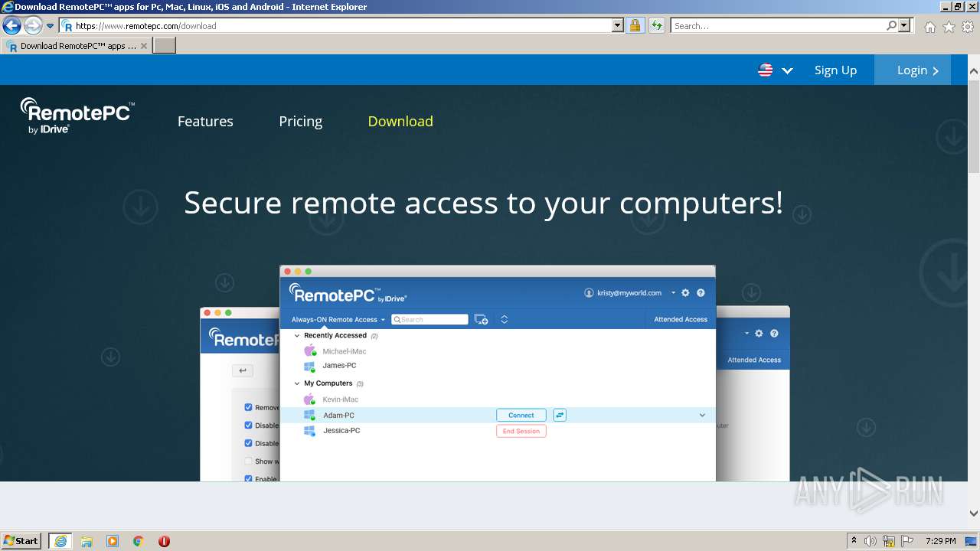This screenshot has height=551, width=980.
Task: Open the Windows Start menu
Action: coord(21,541)
